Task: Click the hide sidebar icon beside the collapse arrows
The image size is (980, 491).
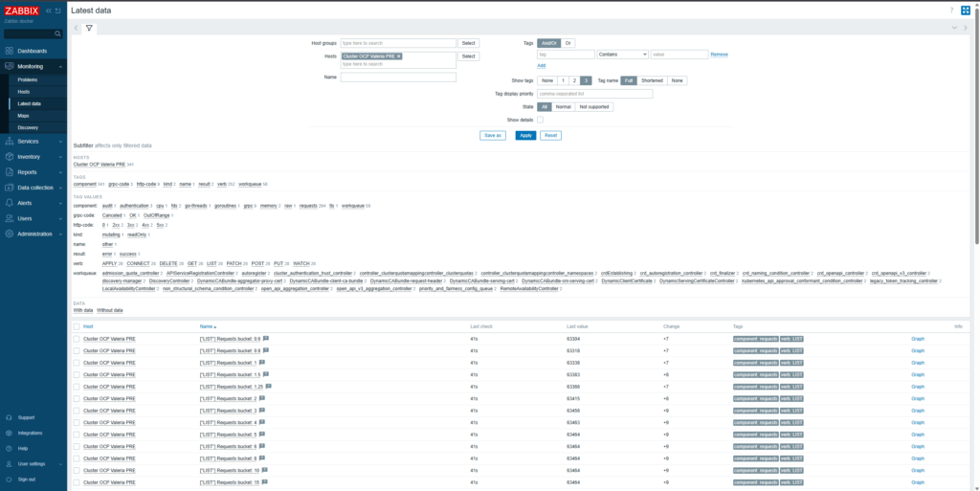Action: [58, 11]
